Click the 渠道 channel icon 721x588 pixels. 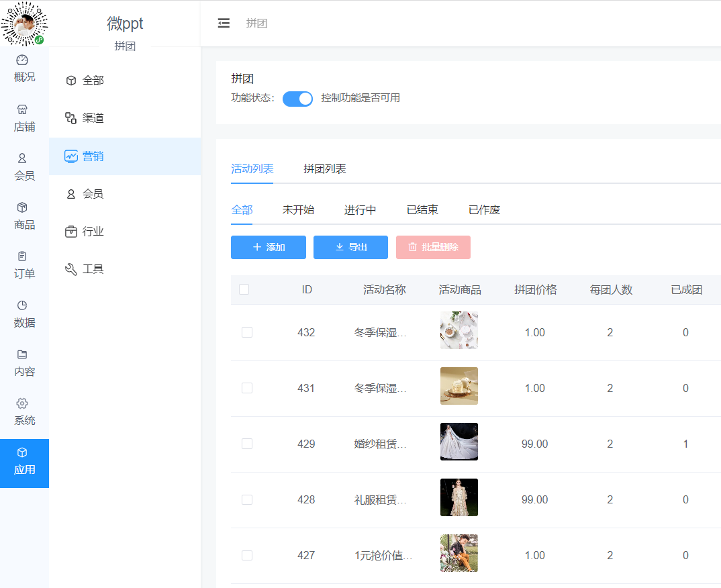[x=70, y=118]
